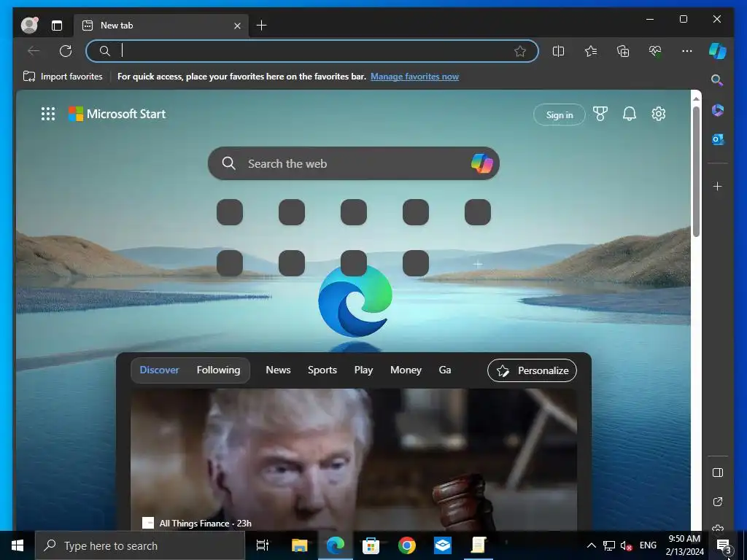747x560 pixels.
Task: Open the tab actions menu icon
Action: pyautogui.click(x=57, y=26)
